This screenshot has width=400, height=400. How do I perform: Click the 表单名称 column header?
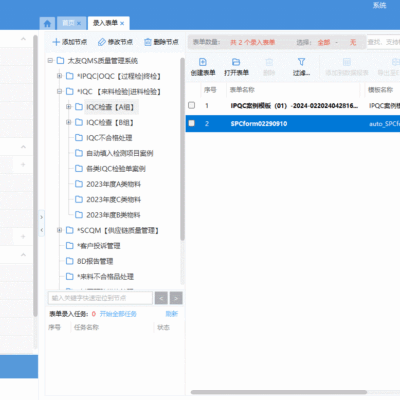pyautogui.click(x=242, y=90)
